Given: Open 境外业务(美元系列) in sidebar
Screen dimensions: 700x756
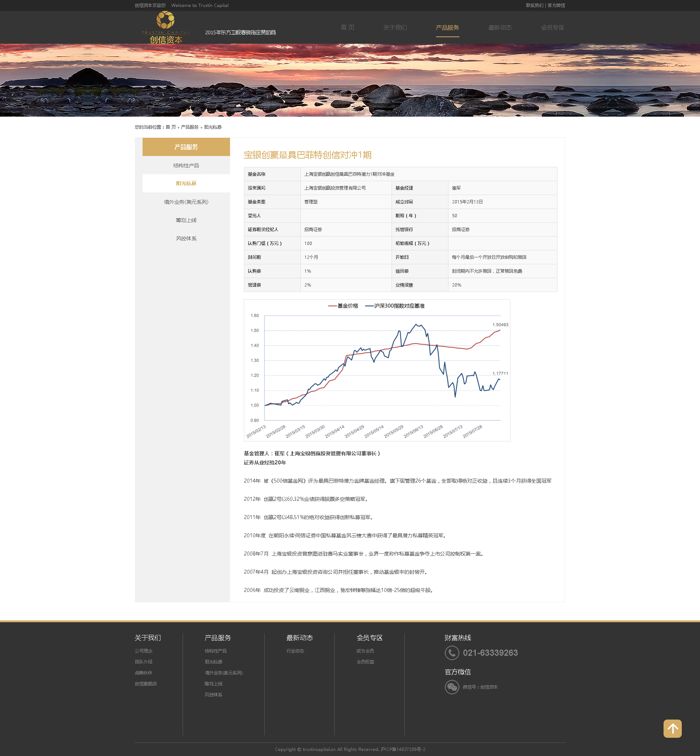Looking at the screenshot, I should point(186,202).
